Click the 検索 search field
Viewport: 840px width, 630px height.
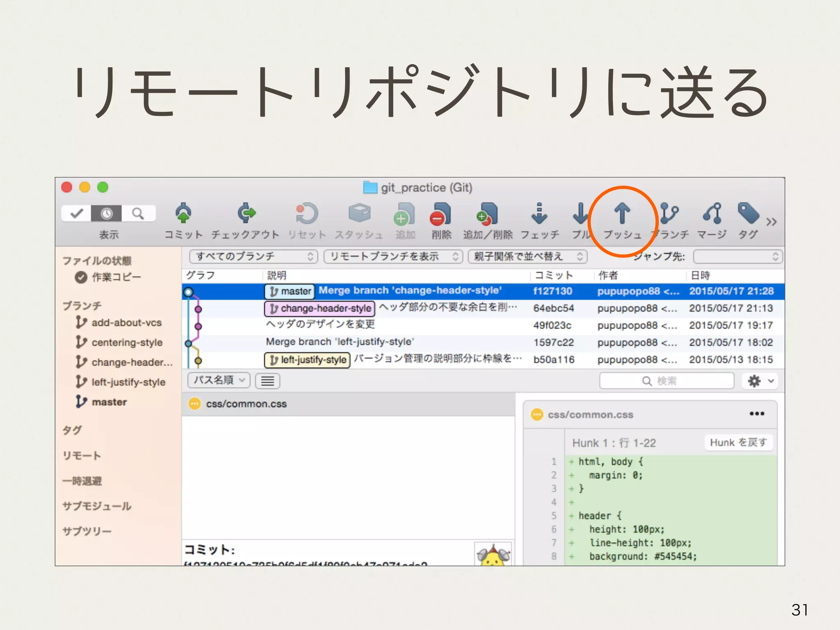(667, 381)
